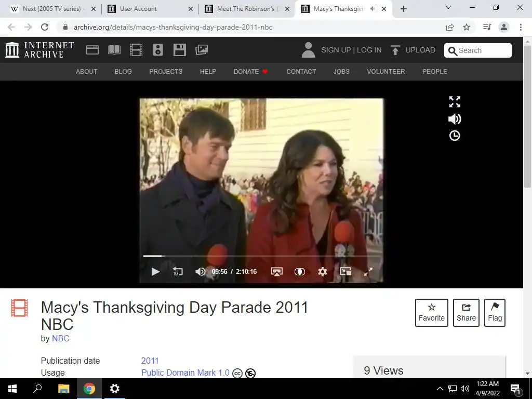Bookmark this page with star icon
The height and width of the screenshot is (399, 532).
(467, 27)
